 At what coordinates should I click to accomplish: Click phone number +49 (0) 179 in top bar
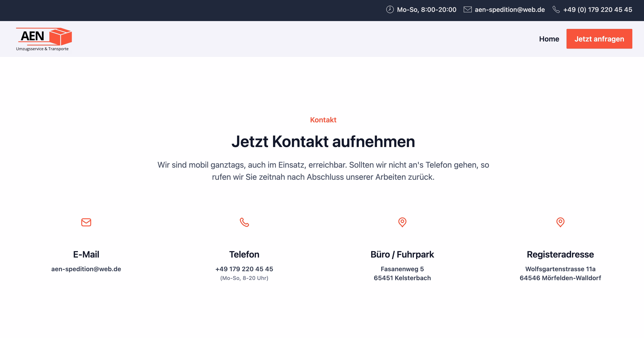coord(598,9)
